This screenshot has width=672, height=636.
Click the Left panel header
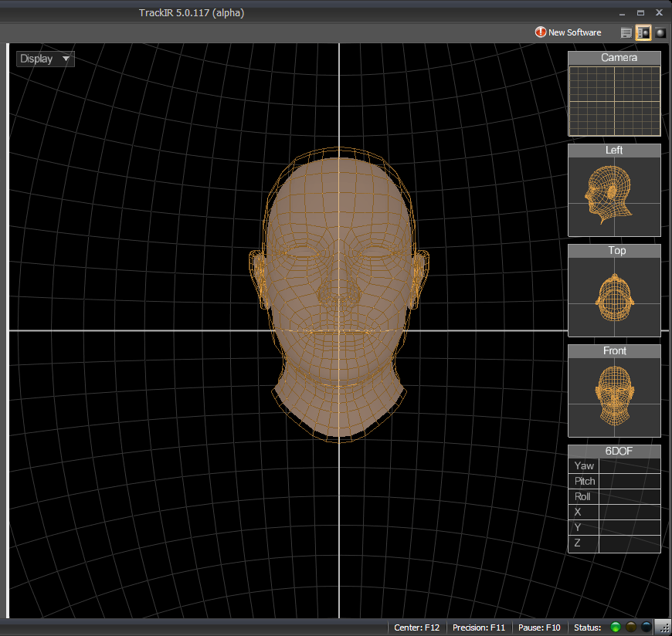tap(614, 151)
